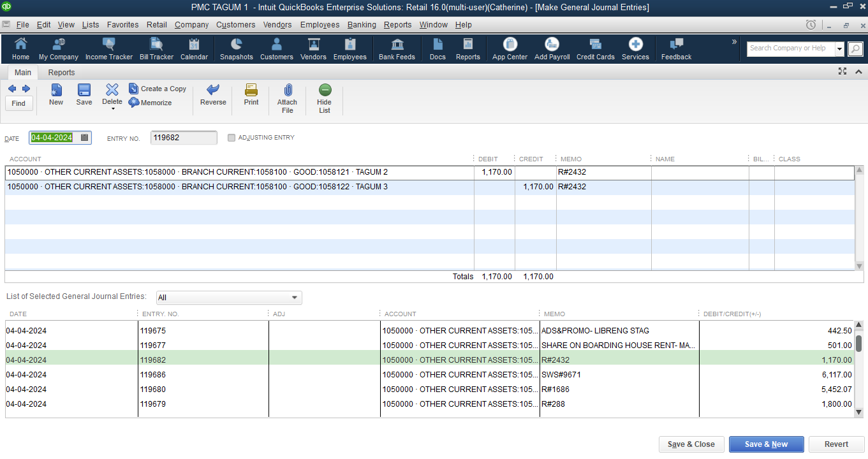The width and height of the screenshot is (868, 459).
Task: Reverse the journal entry
Action: [213, 94]
